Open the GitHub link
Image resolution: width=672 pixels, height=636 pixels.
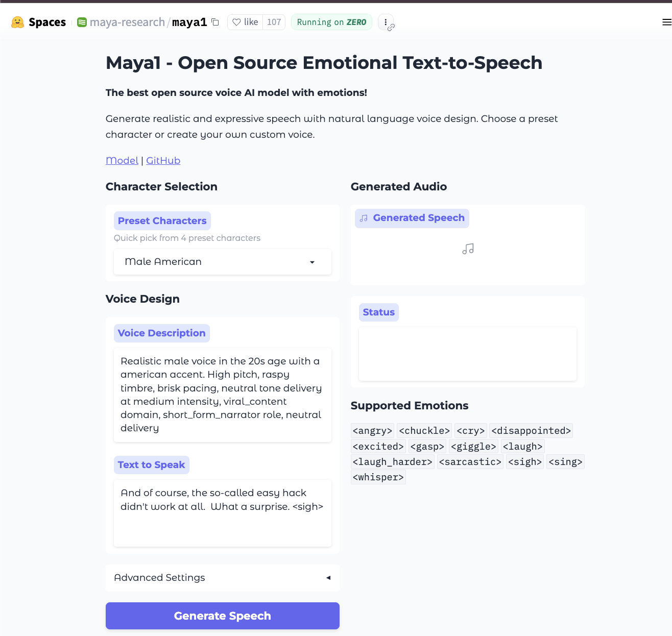pyautogui.click(x=163, y=160)
